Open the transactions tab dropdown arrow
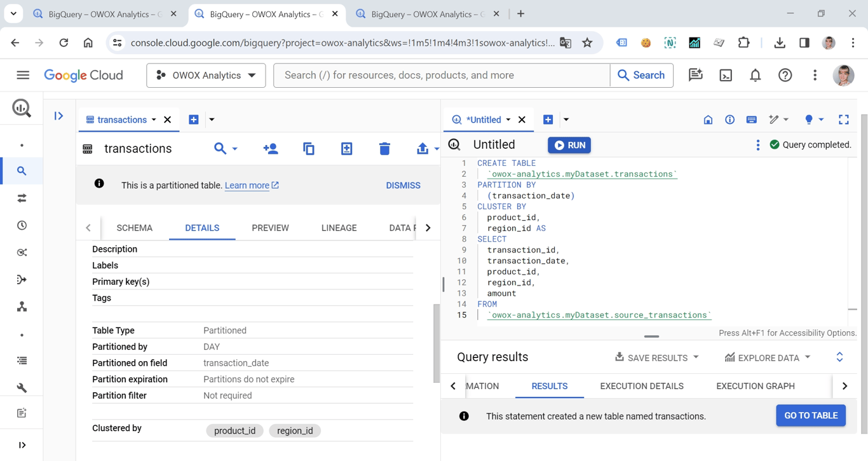Viewport: 868px width, 461px height. click(154, 120)
